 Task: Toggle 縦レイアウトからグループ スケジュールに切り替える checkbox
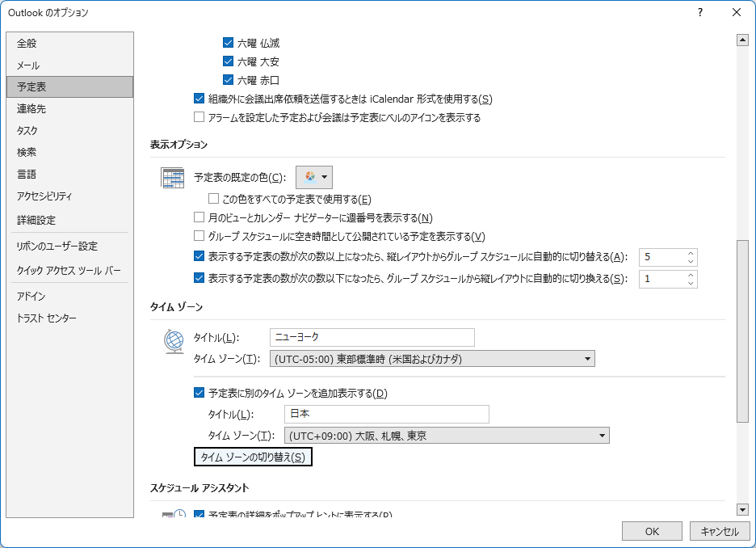pos(199,257)
